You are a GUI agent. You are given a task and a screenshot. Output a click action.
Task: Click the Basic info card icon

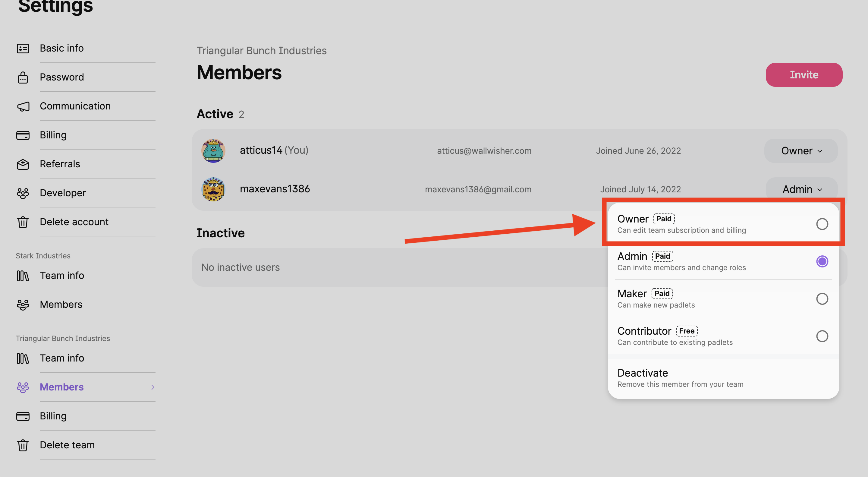pos(23,49)
